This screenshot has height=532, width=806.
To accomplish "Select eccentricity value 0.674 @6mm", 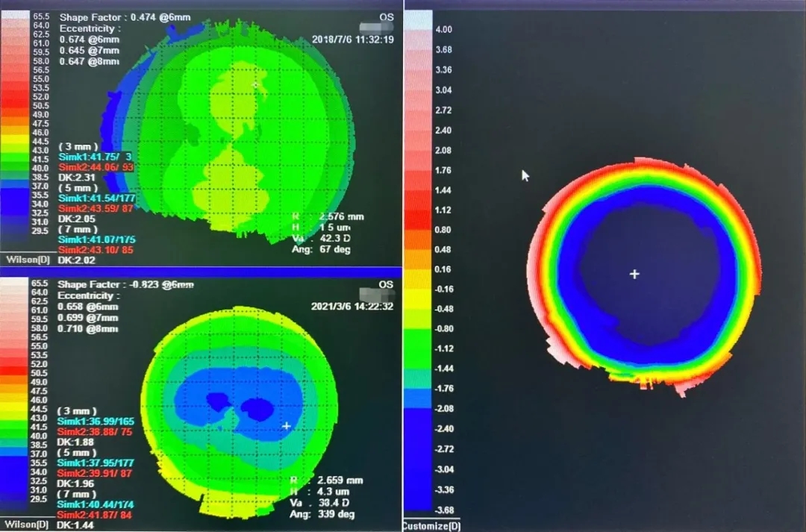I will (x=90, y=40).
